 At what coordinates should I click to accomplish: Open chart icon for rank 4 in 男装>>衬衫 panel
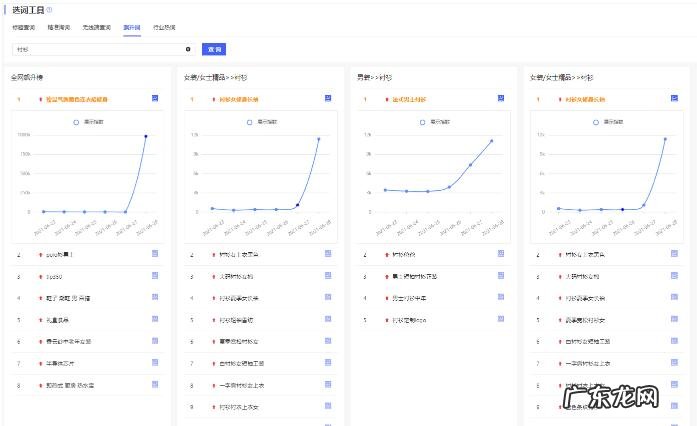(501, 297)
